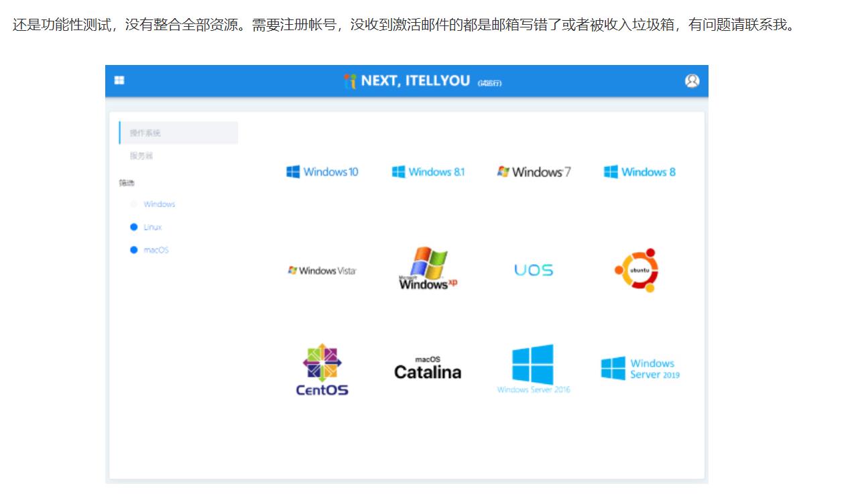Select the Windows XP logo

pos(428,269)
